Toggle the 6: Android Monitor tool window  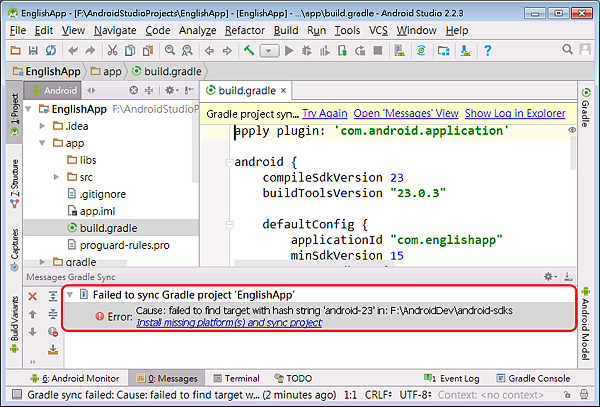click(75, 378)
